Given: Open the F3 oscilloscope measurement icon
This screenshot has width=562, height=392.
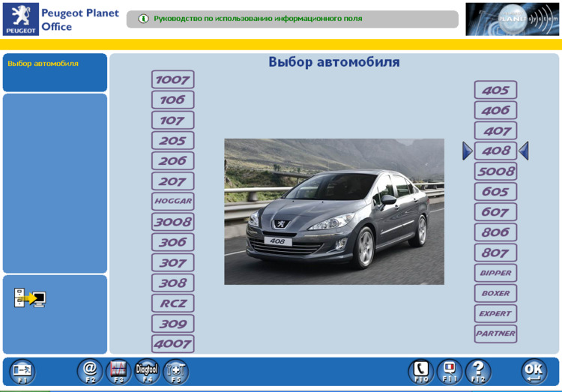Looking at the screenshot, I should [118, 372].
